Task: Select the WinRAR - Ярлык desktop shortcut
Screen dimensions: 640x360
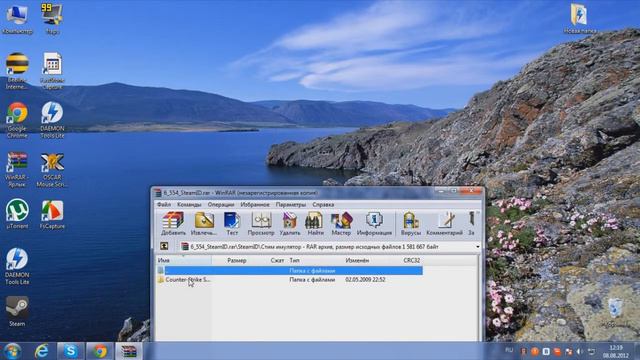Action: click(x=17, y=169)
